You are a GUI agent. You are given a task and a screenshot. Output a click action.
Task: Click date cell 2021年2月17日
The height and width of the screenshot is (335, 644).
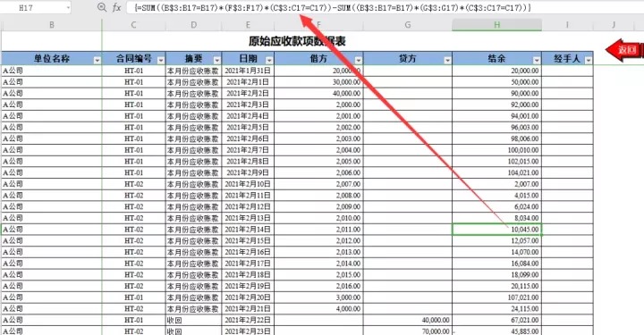pos(248,264)
